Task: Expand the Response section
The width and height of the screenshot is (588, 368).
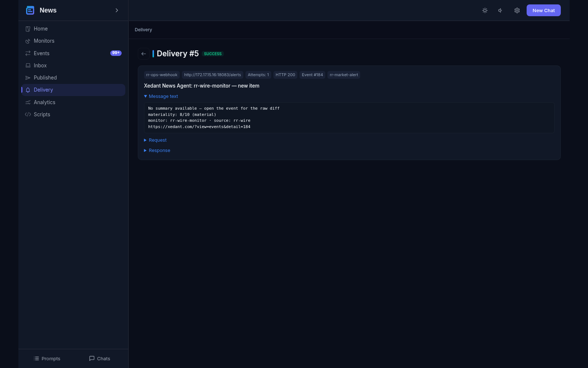Action: tap(157, 151)
